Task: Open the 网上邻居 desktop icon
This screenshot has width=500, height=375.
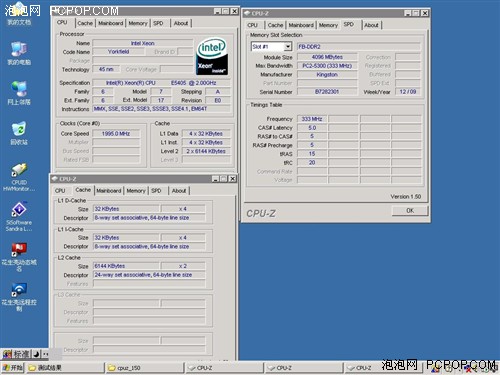Action: 19,93
